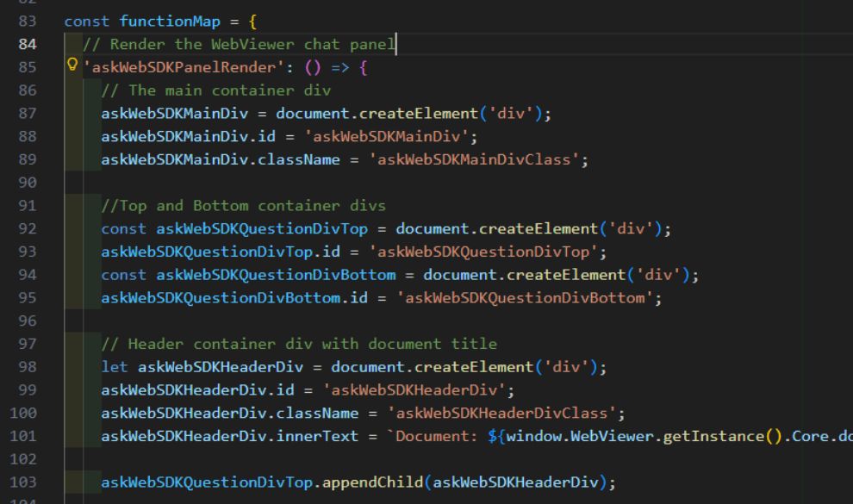
Task: Click arrow '=>' on line 85
Action: pos(340,68)
